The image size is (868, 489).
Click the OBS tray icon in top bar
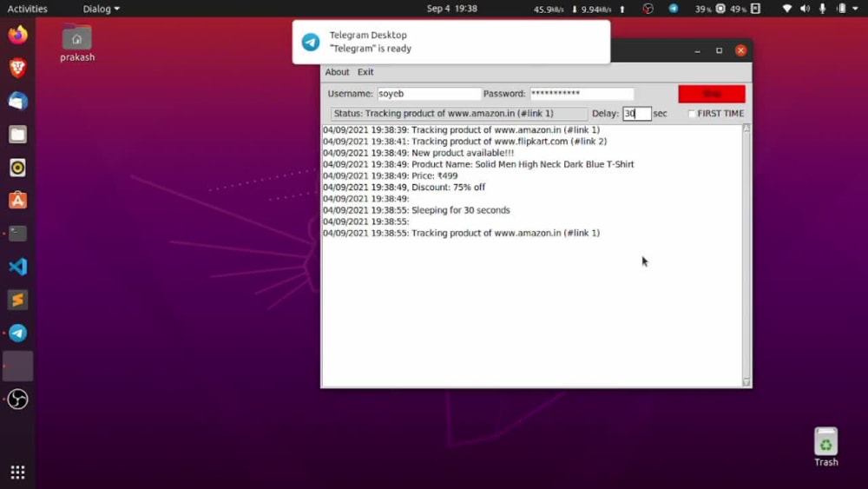point(648,9)
